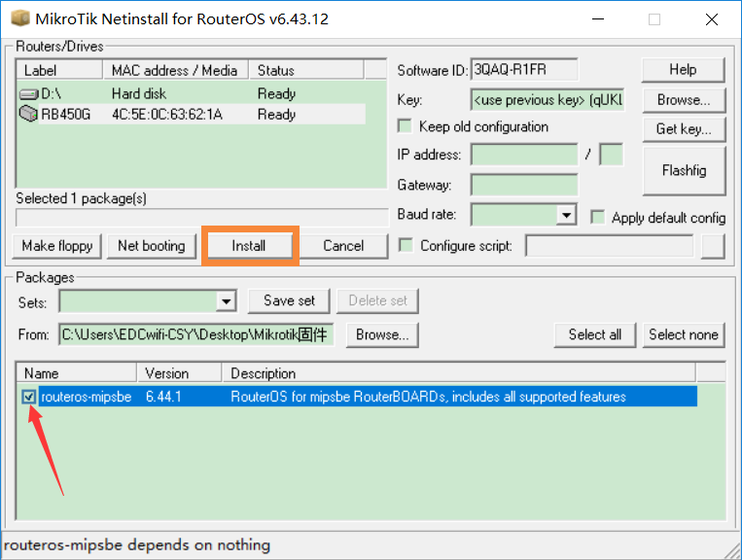Open the Baud rate dropdown
The image size is (742, 560).
(x=566, y=215)
